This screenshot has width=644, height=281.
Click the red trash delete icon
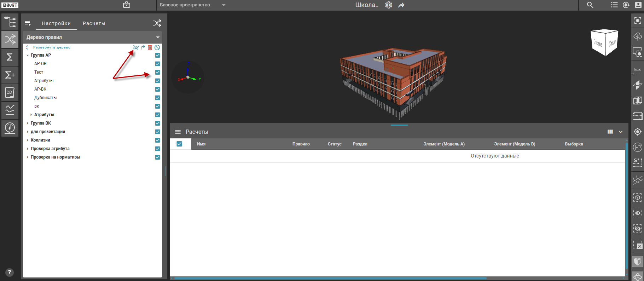coord(150,47)
